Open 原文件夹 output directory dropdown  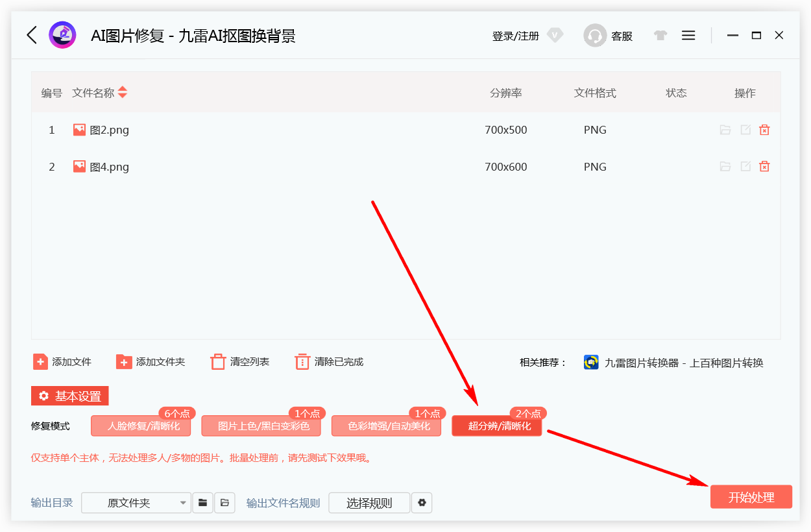[x=136, y=503]
